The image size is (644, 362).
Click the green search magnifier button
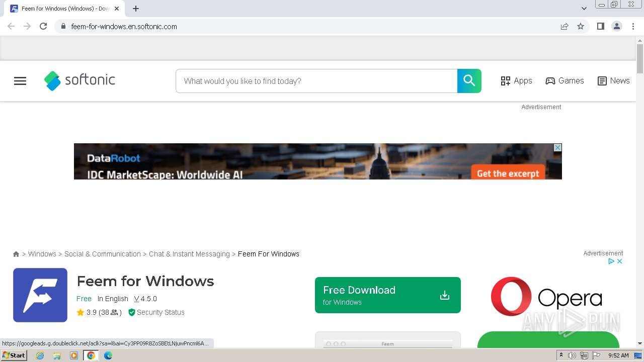coord(469,81)
